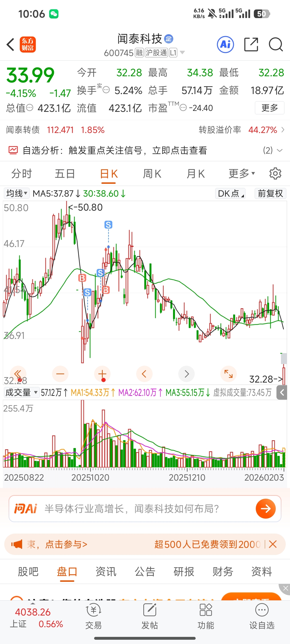Tap the topmost S sell marker
290x644 pixels.
point(108,225)
